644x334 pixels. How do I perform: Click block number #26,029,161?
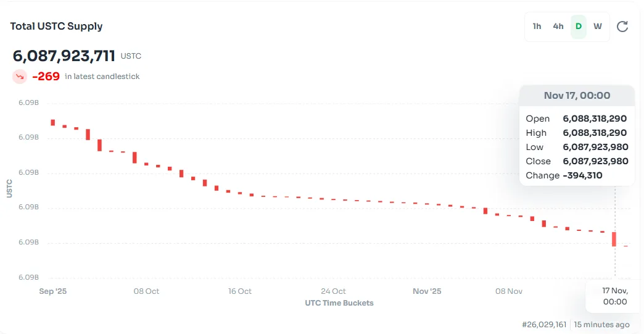point(545,324)
